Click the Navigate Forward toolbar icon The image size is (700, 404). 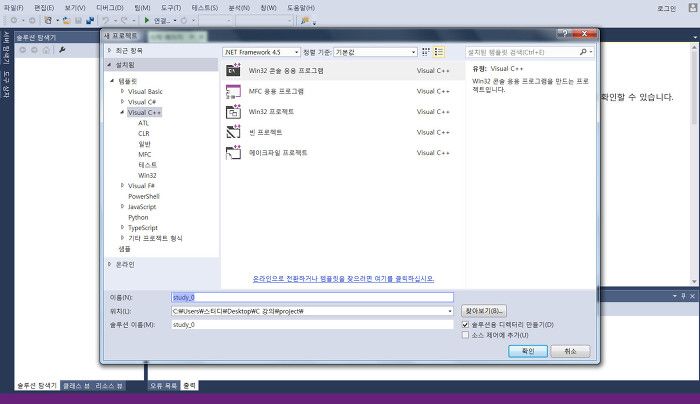coord(32,20)
